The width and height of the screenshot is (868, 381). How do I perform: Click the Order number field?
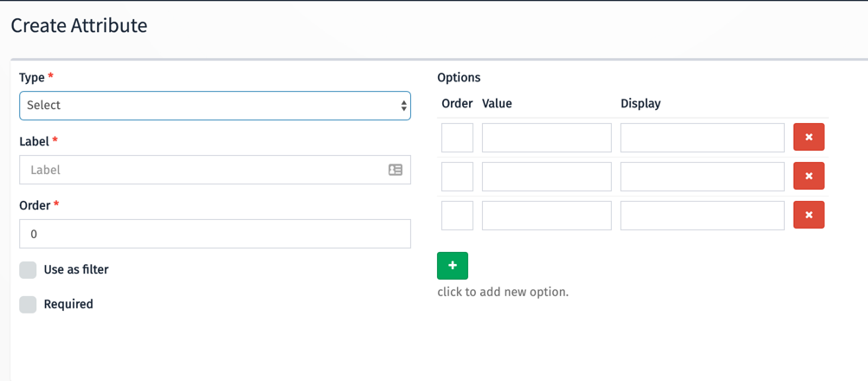(x=215, y=234)
